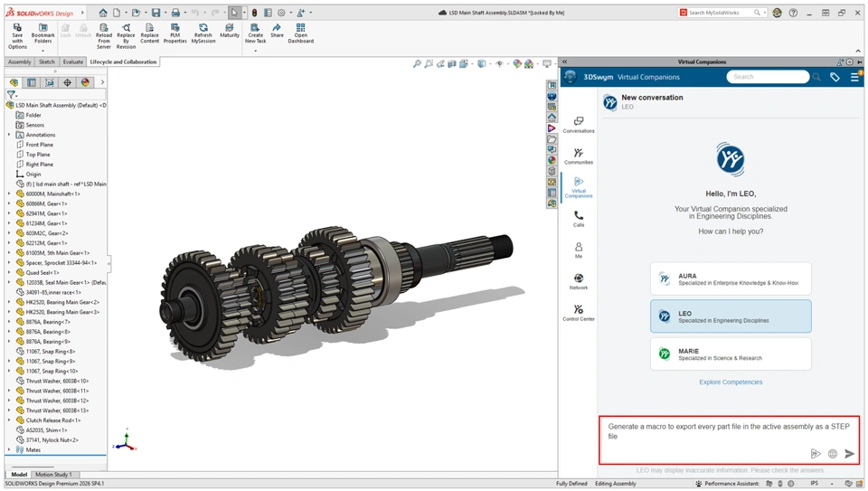Open the 3DSwym hamburger menu
868x491 pixels.
click(x=854, y=78)
